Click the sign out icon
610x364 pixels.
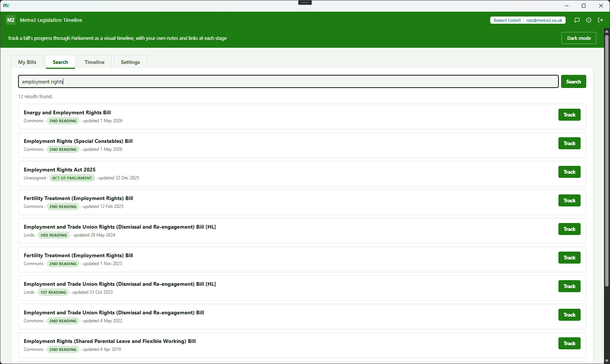click(x=601, y=20)
